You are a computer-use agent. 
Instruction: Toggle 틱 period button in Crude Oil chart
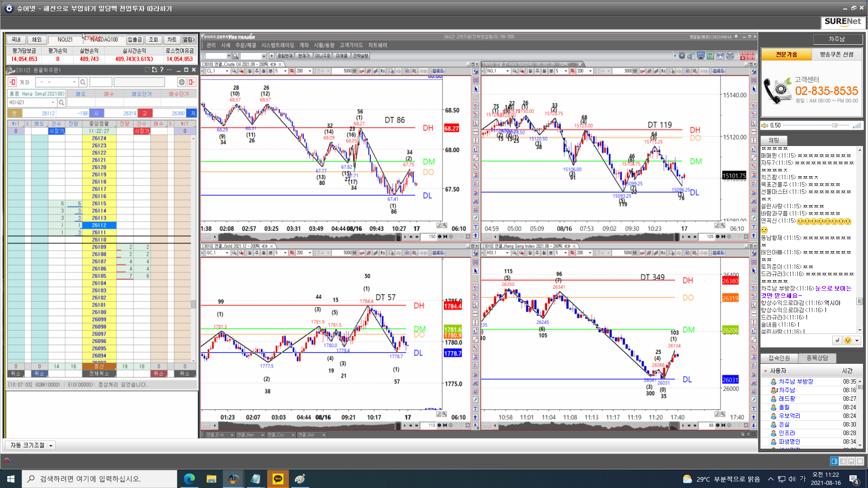pos(292,71)
